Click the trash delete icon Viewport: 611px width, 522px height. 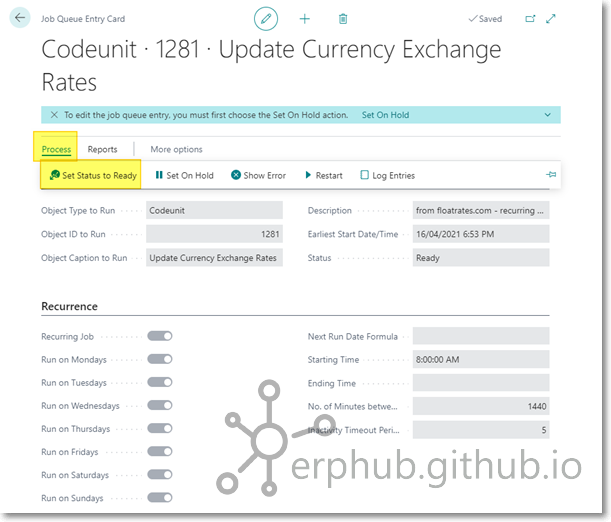343,18
